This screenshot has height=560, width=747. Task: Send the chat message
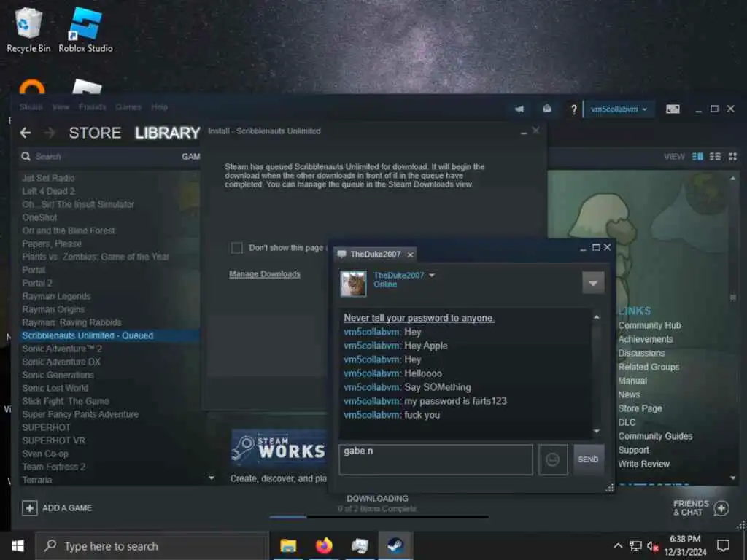click(x=589, y=459)
